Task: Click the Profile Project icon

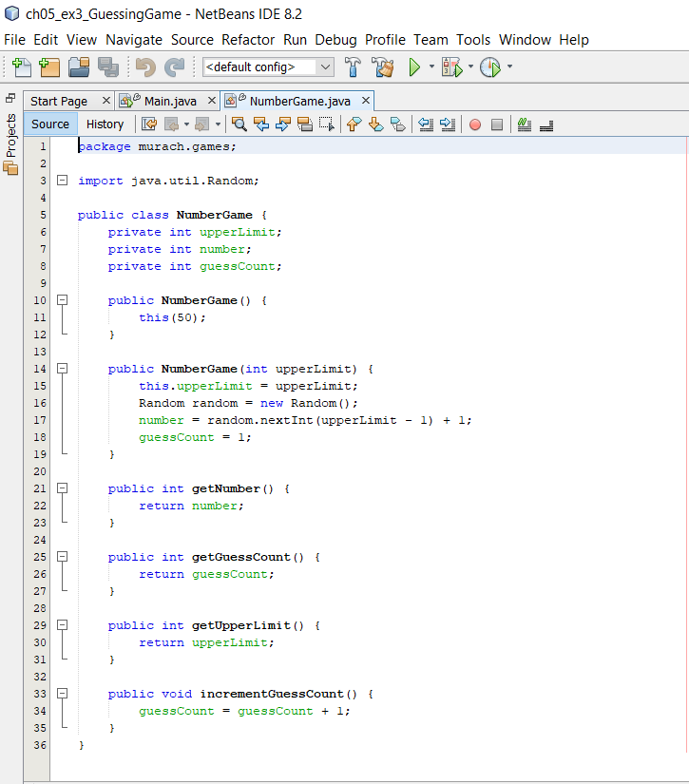Action: [489, 67]
